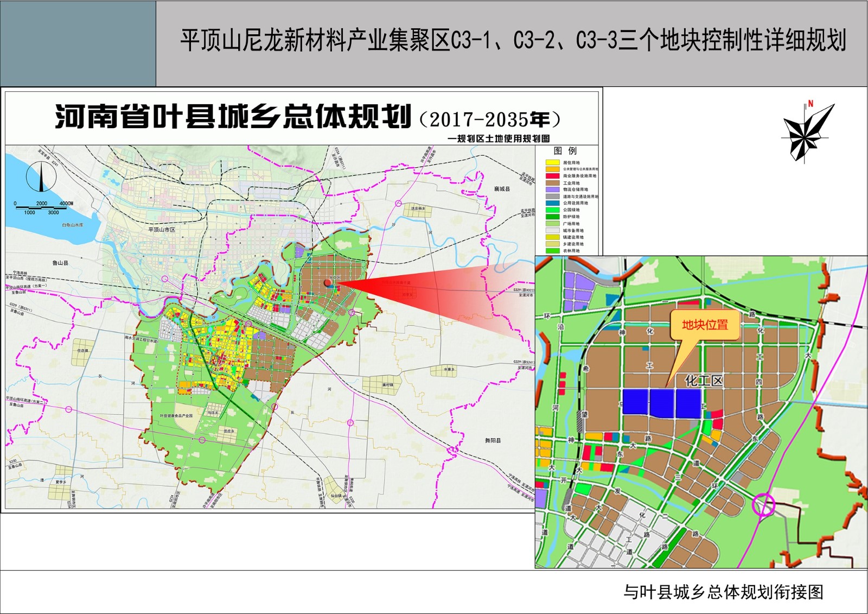Click the 4000M scale bar marking
868x614 pixels.
[66, 204]
